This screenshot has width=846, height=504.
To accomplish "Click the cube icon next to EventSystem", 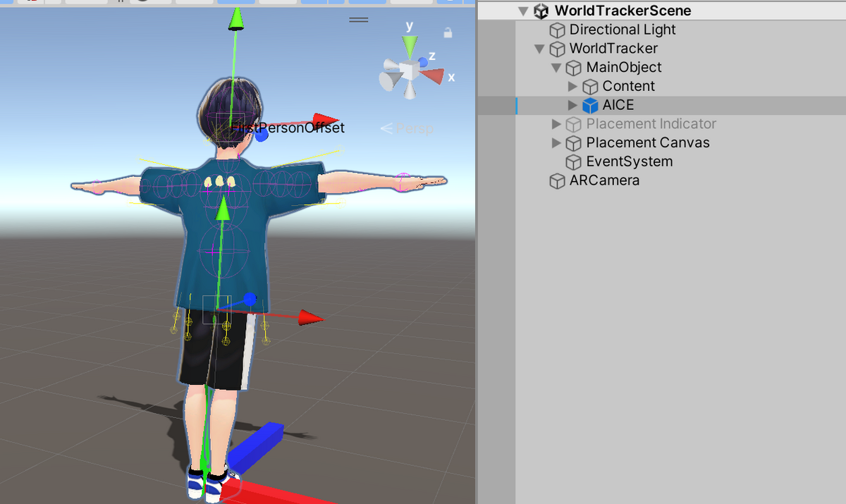I will coord(573,161).
